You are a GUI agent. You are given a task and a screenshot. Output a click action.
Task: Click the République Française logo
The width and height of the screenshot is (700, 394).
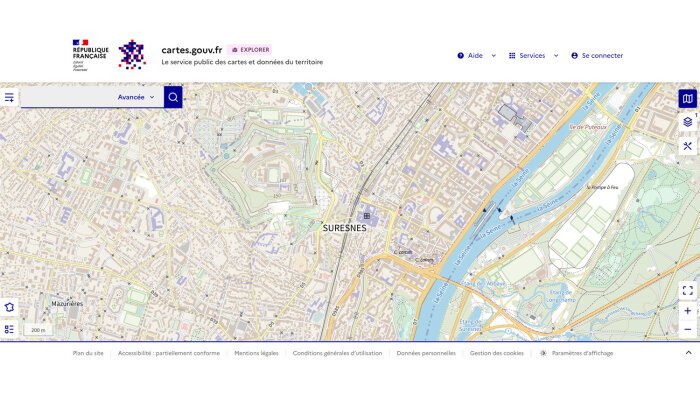point(90,55)
